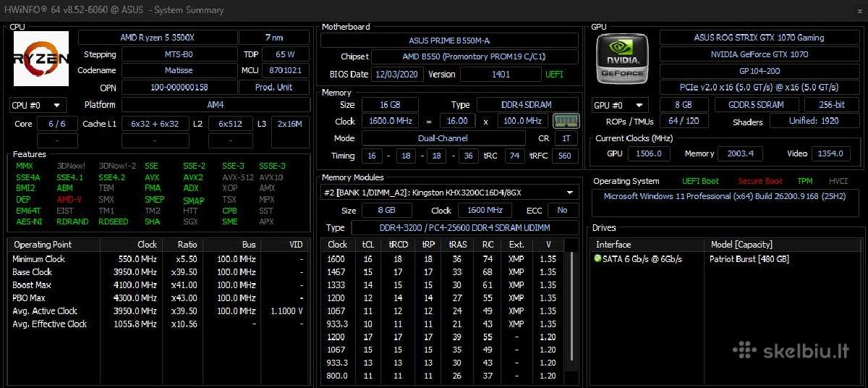
Task: Open the GPU #0 selector dropdown
Action: pos(620,105)
